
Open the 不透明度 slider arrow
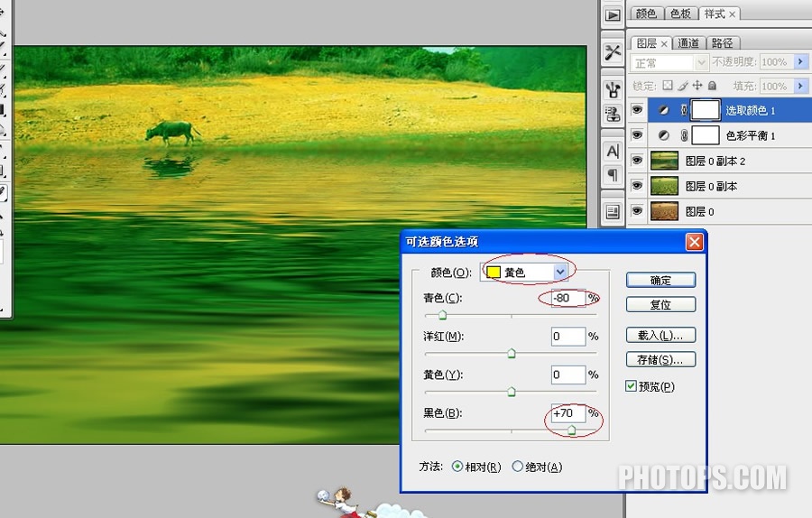(800, 61)
